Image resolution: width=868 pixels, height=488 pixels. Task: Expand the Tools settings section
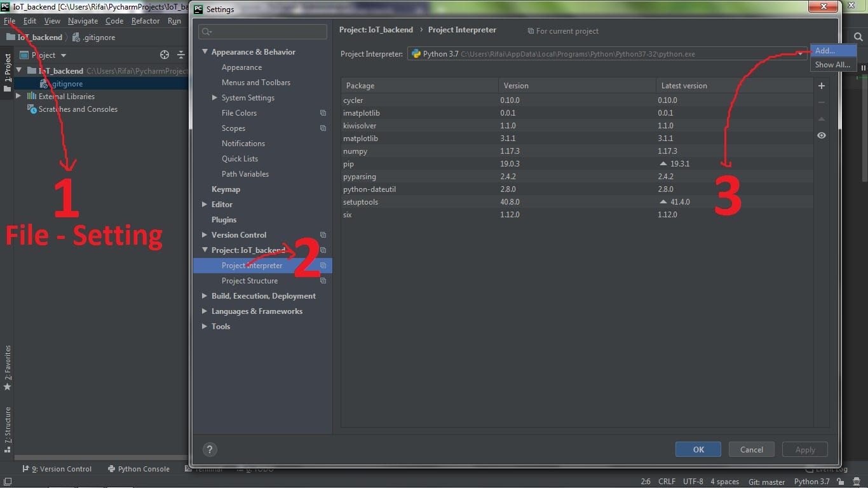[205, 327]
